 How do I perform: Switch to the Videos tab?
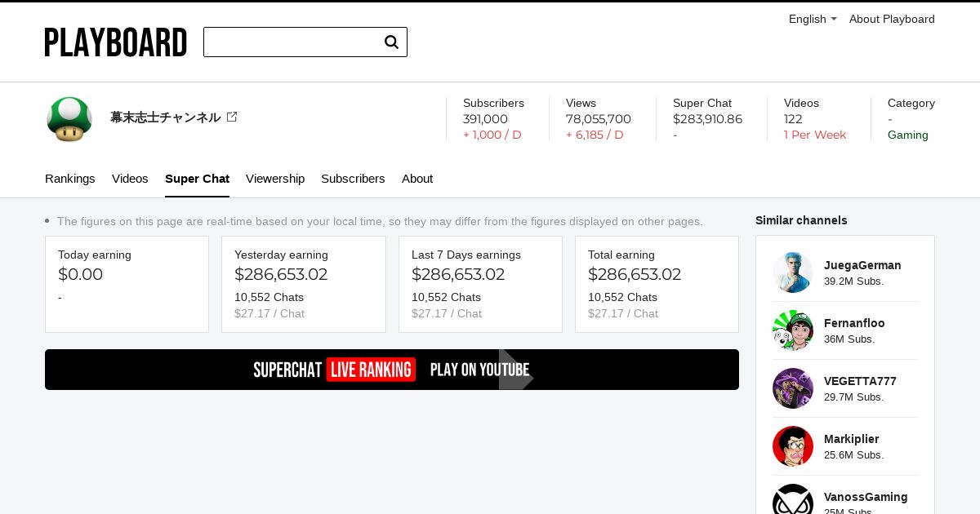pyautogui.click(x=130, y=179)
